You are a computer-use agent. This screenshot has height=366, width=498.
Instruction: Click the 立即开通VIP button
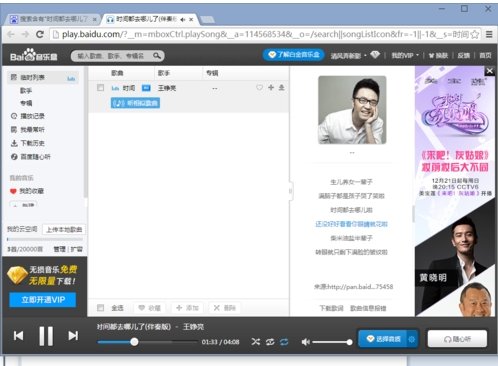[43, 299]
